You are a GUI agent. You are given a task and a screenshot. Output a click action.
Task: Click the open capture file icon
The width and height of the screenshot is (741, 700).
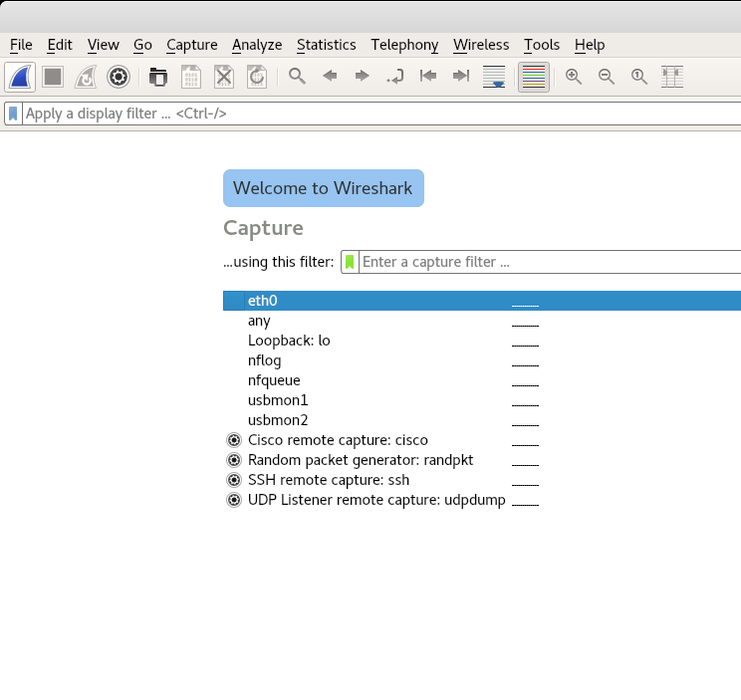click(158, 77)
